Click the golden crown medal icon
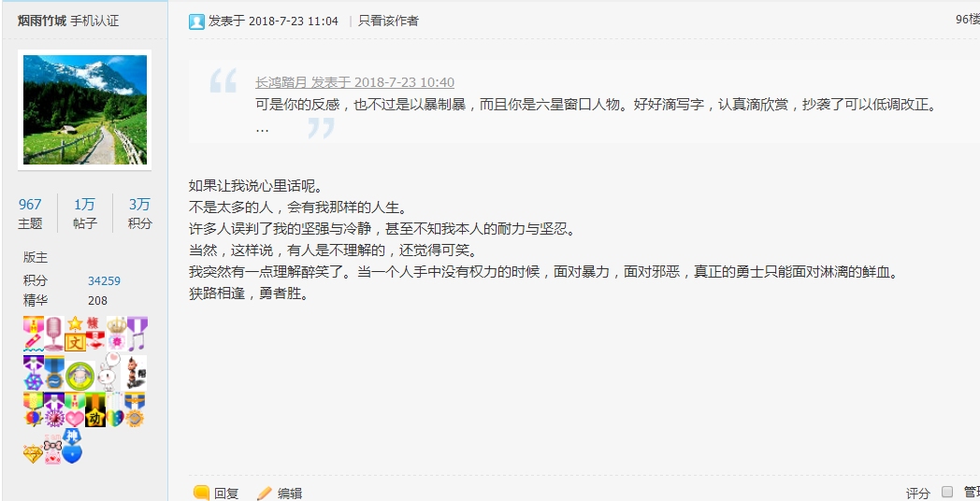 (x=116, y=334)
